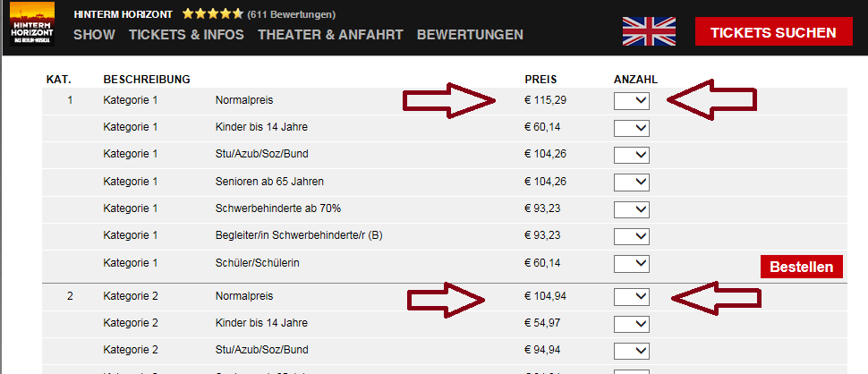868x374 pixels.
Task: Open quantity for Kategorie 1 Begleiter/in Schwerbehinderte/r
Action: (632, 236)
